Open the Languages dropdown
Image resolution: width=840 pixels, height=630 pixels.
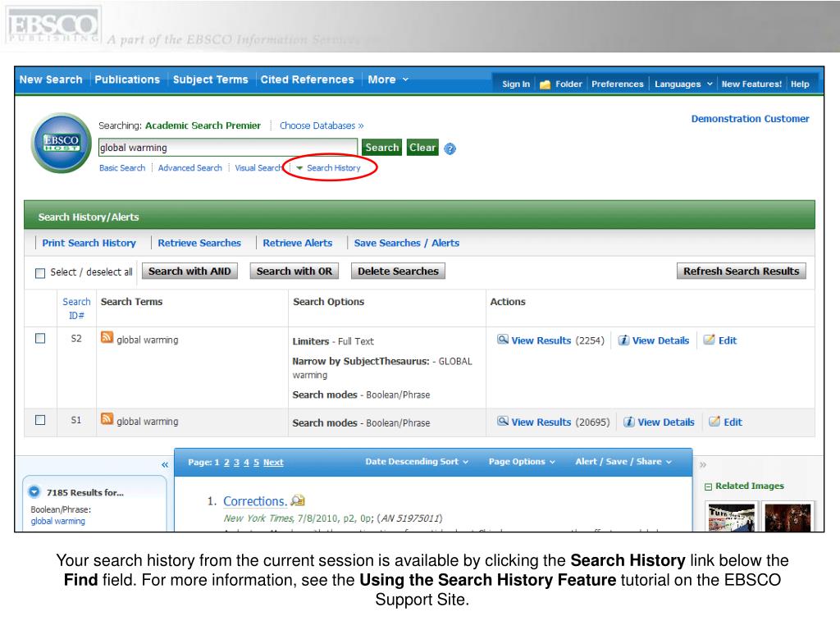click(x=683, y=84)
